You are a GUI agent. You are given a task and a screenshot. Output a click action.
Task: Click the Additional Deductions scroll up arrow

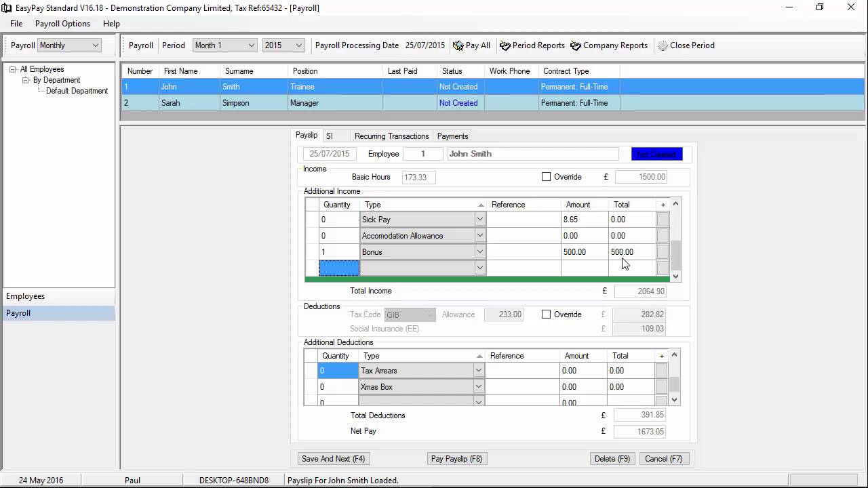coord(674,354)
